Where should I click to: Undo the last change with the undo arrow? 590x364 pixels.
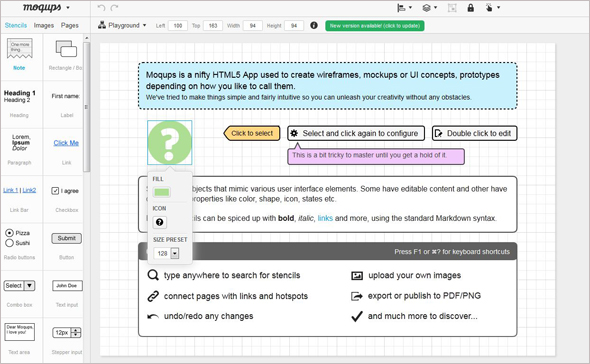[101, 8]
